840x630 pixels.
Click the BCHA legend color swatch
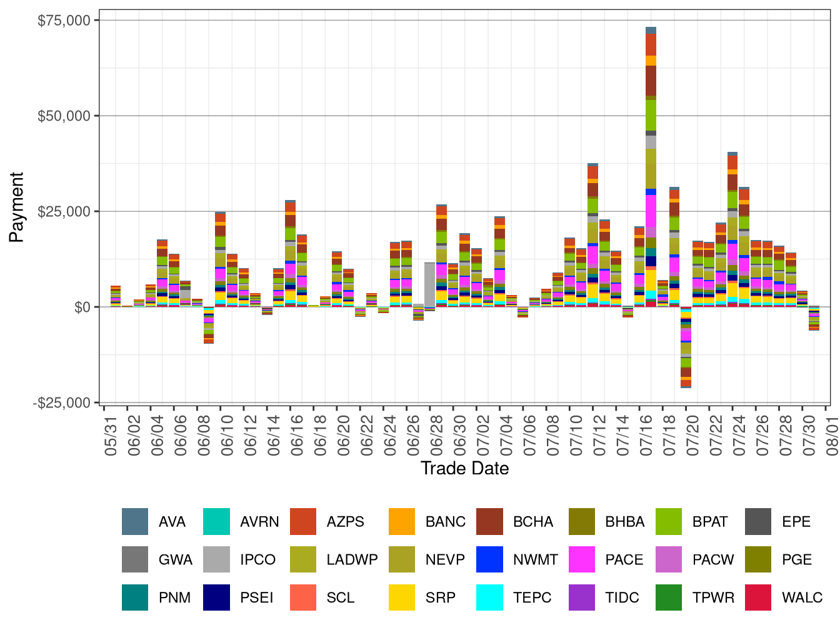tap(489, 522)
